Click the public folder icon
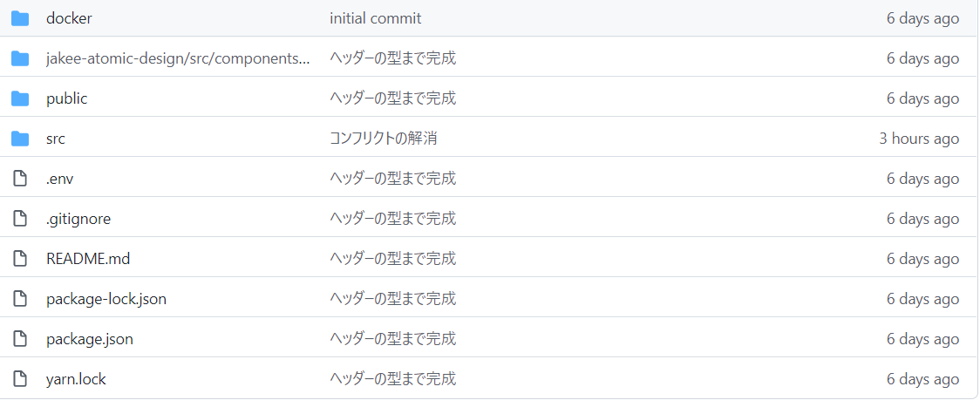The width and height of the screenshot is (980, 407). [20, 98]
